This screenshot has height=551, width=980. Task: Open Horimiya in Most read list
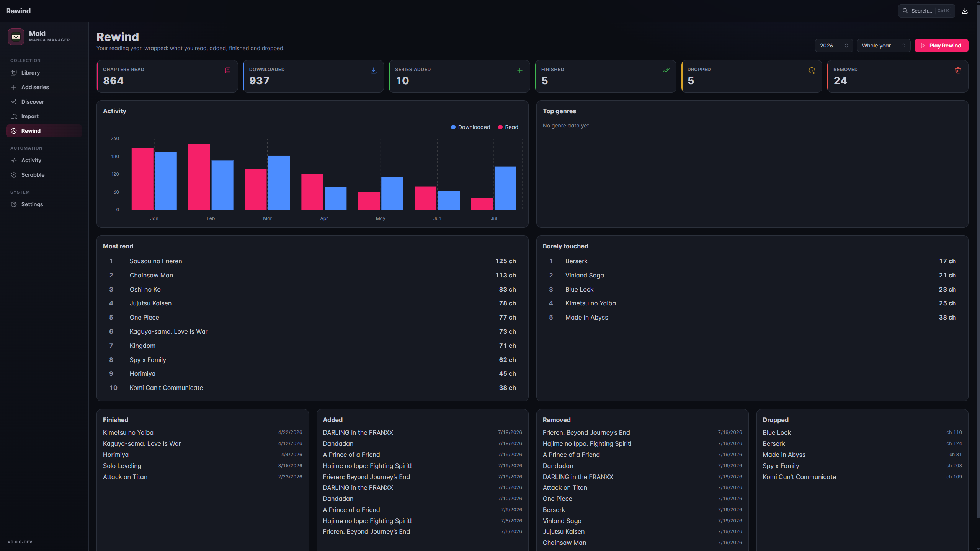(x=312, y=373)
